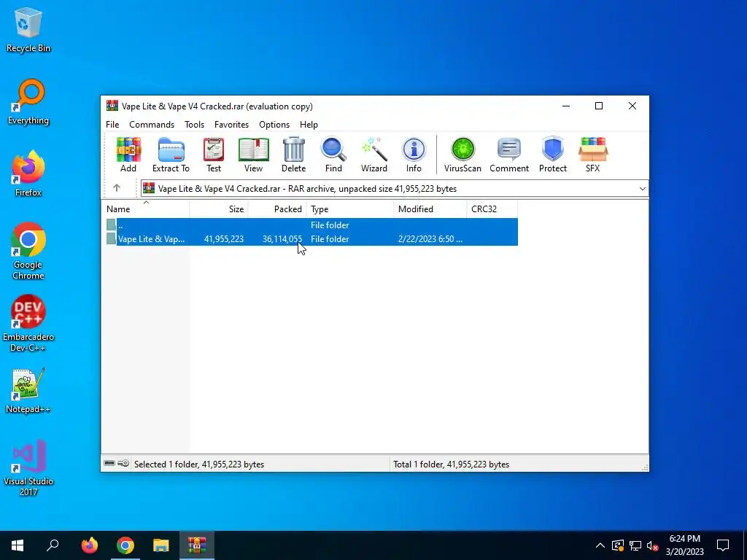Image resolution: width=747 pixels, height=560 pixels.
Task: Open File Explorer from taskbar
Action: click(x=161, y=545)
